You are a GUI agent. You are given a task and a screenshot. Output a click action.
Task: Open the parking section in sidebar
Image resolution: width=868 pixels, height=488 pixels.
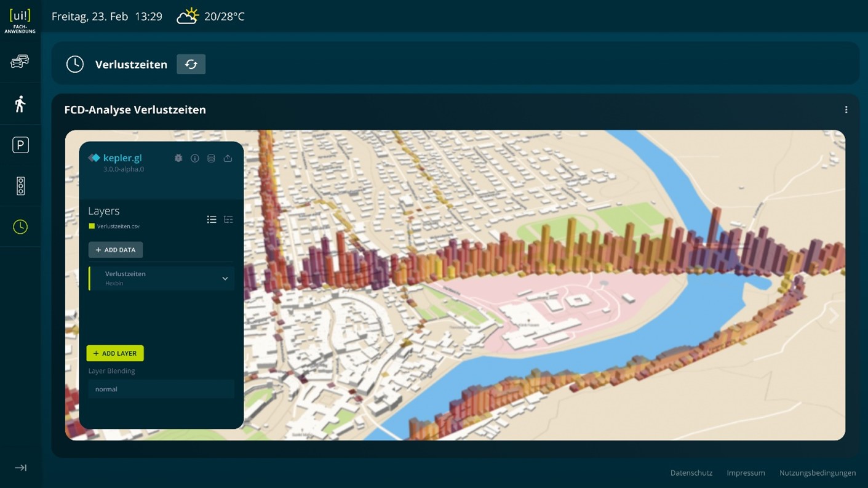[20, 145]
